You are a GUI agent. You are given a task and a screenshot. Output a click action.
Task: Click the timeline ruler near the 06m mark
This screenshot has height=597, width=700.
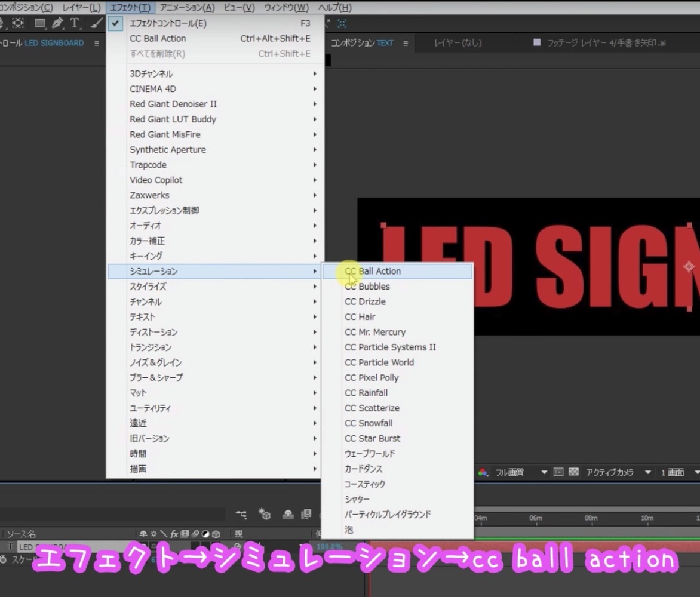point(536,519)
